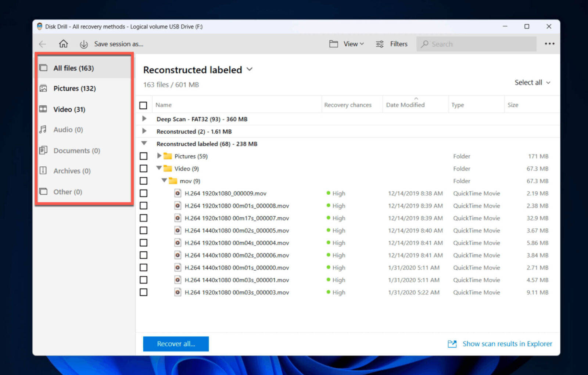Viewport: 588px width, 375px height.
Task: Click the Audio category icon
Action: 43,129
